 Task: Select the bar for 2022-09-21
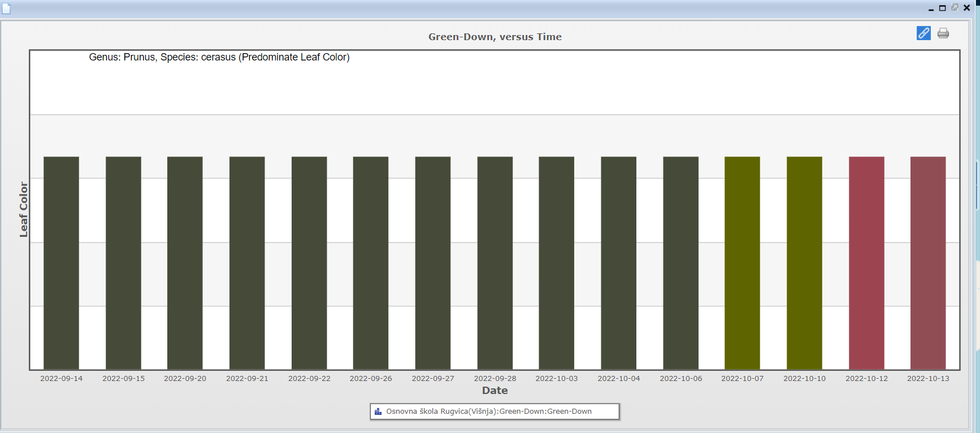247,263
